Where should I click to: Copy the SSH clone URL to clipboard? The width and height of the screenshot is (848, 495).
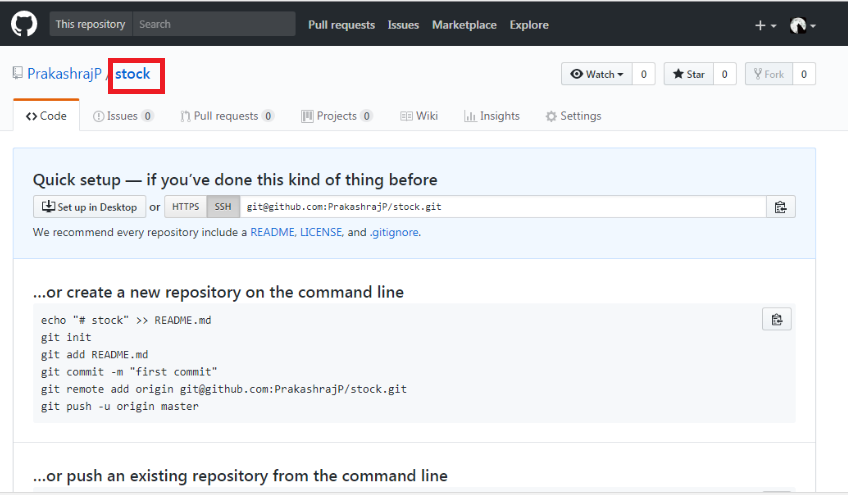point(780,207)
